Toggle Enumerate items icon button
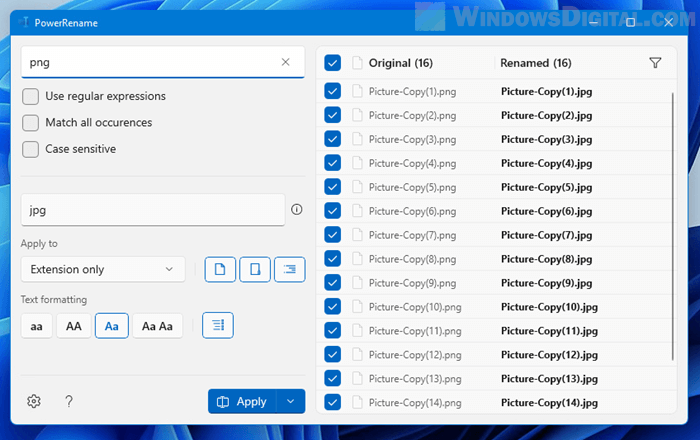The image size is (700, 440). [x=218, y=325]
